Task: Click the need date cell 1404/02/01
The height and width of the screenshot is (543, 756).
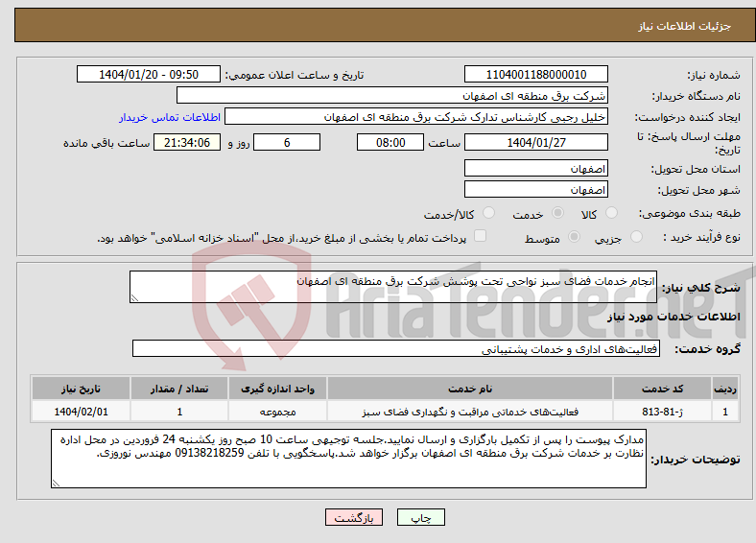Action: click(x=81, y=412)
